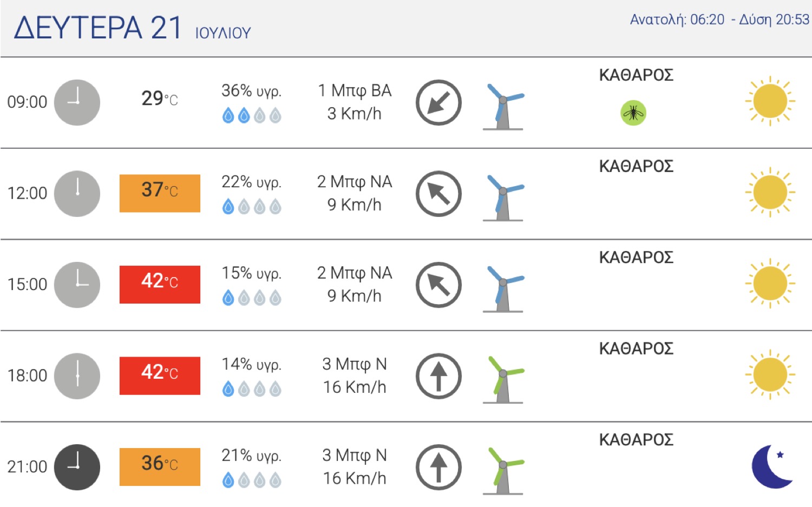The image size is (812, 507).
Task: Click the northwest wind arrow at 15:00
Action: click(438, 285)
